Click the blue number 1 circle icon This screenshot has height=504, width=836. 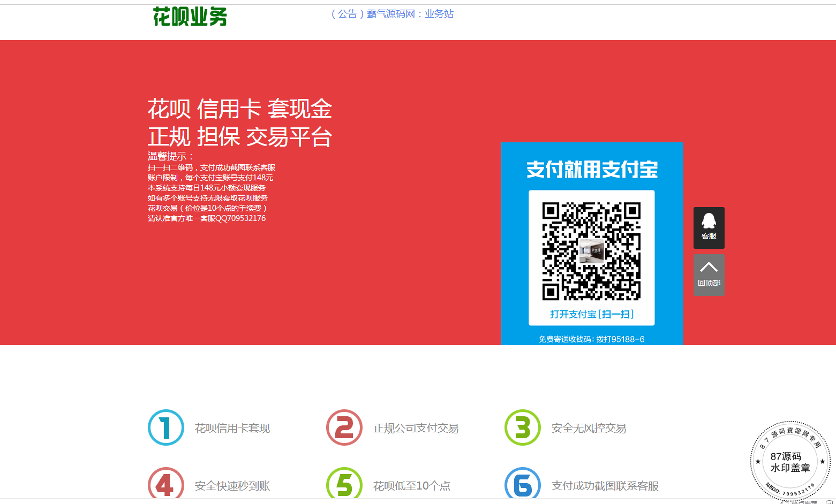click(x=166, y=427)
